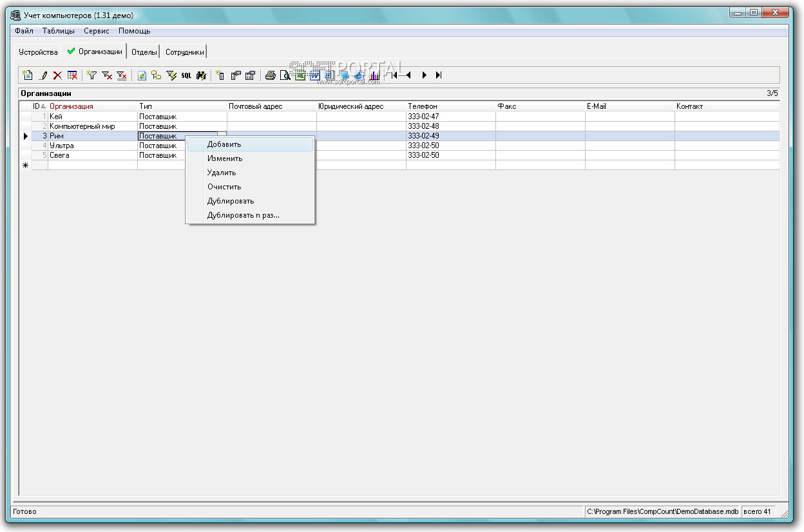Click the Телефон column header
The image size is (804, 532).
pyautogui.click(x=451, y=106)
